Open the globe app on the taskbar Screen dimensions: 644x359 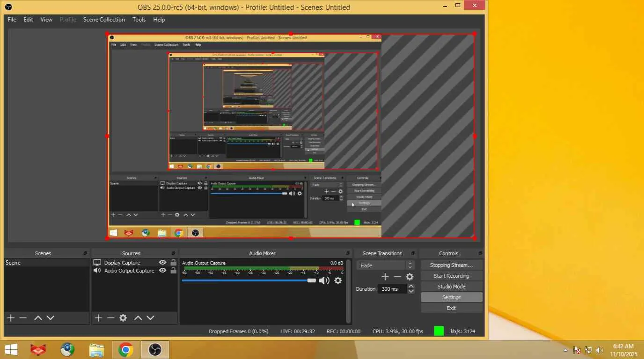67,350
